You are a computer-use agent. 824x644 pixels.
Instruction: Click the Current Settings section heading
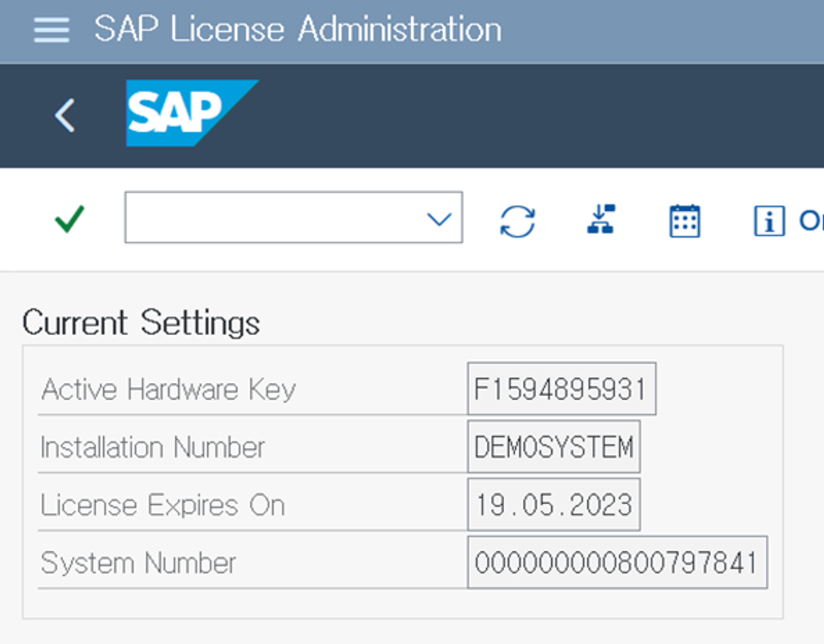141,323
